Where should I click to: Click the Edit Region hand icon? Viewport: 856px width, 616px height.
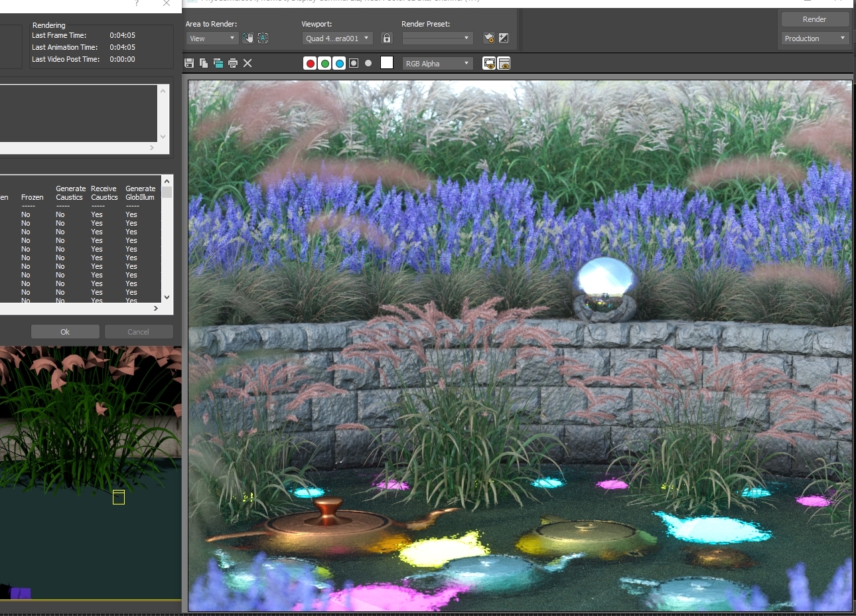(248, 38)
